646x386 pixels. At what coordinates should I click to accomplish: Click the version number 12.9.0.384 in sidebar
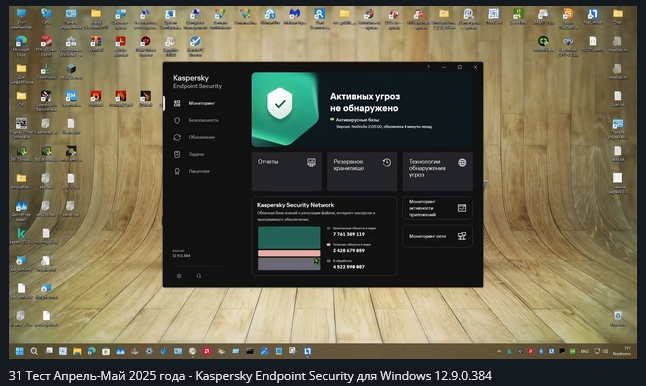(181, 256)
